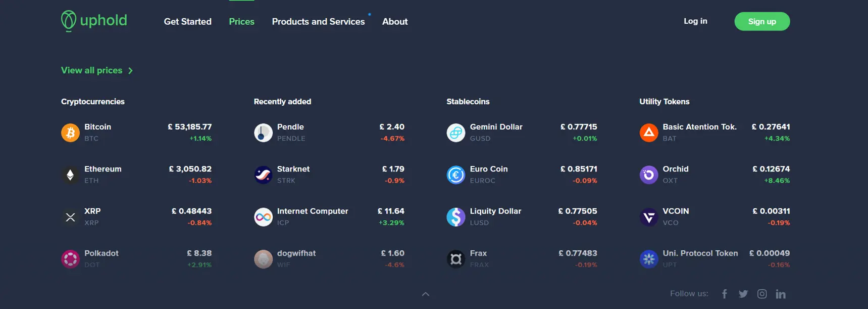Viewport: 868px width, 309px height.
Task: Open Products and Services menu
Action: tap(318, 21)
